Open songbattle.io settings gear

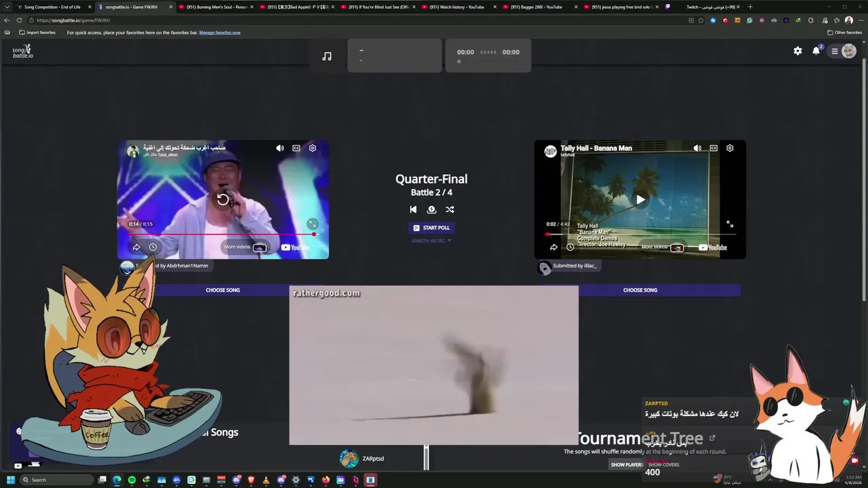point(797,51)
